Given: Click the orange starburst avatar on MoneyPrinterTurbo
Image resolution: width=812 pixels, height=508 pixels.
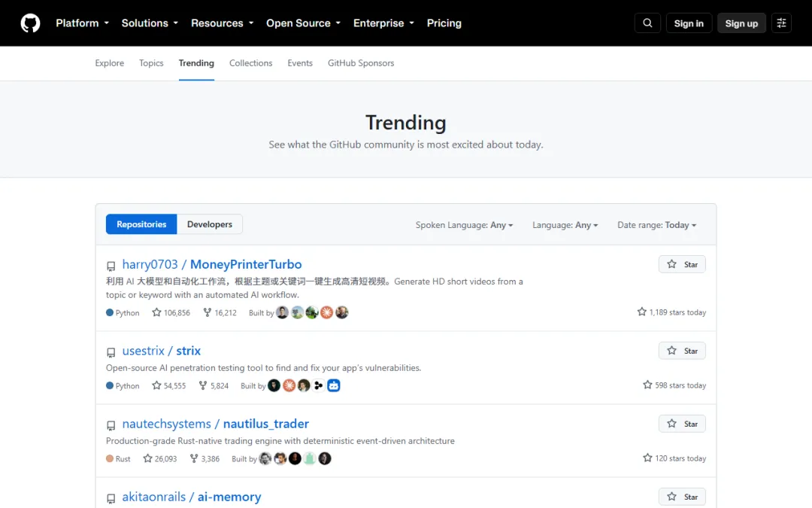Looking at the screenshot, I should coord(327,312).
